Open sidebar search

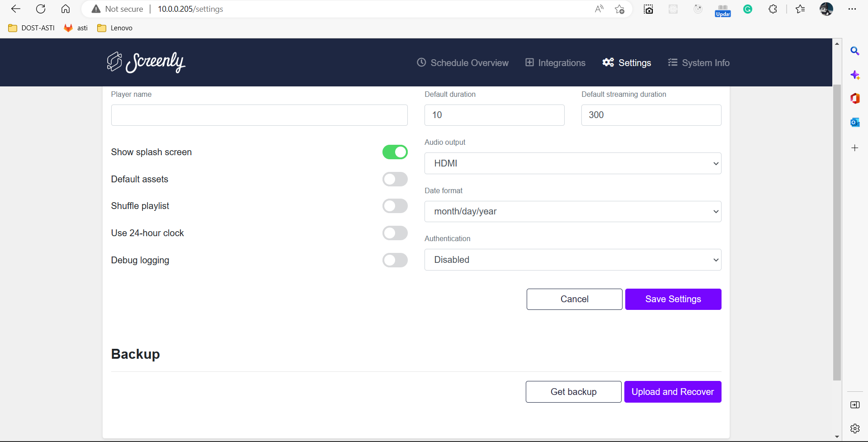(855, 51)
